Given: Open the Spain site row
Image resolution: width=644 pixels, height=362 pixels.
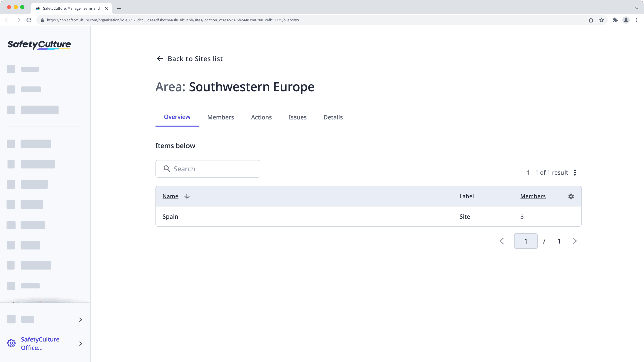Looking at the screenshot, I should [x=170, y=217].
